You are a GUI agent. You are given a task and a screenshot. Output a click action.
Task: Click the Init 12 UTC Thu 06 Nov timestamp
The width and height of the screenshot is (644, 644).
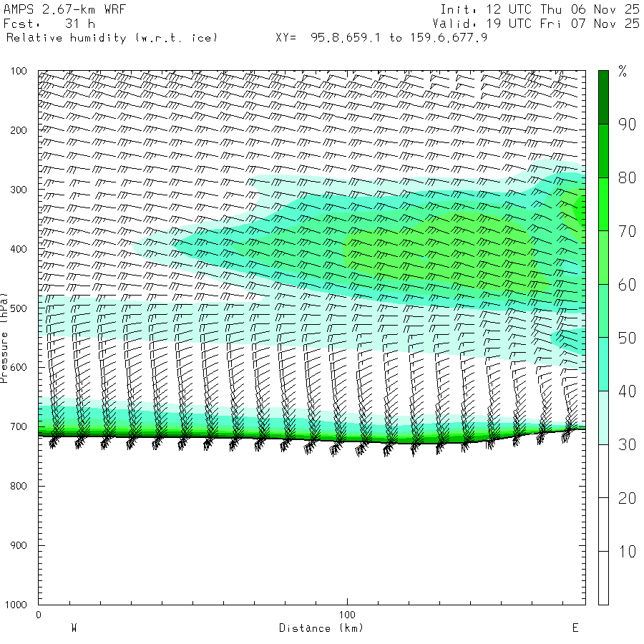[x=540, y=9]
